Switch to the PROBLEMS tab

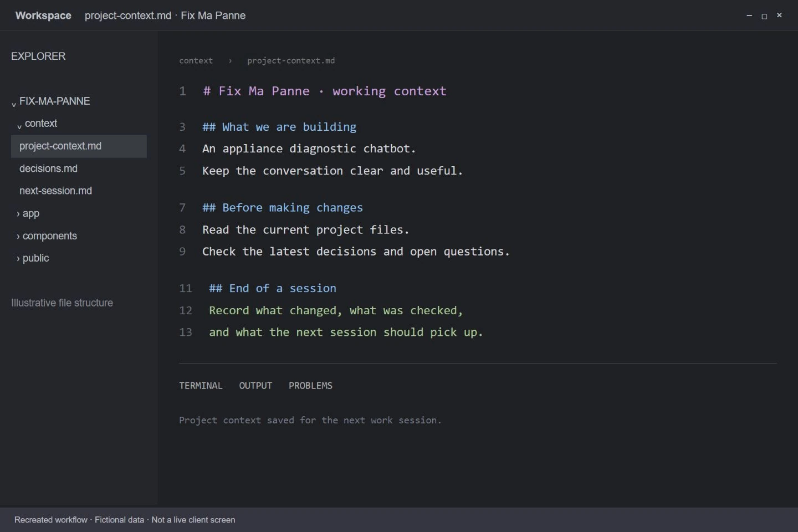[x=310, y=386]
